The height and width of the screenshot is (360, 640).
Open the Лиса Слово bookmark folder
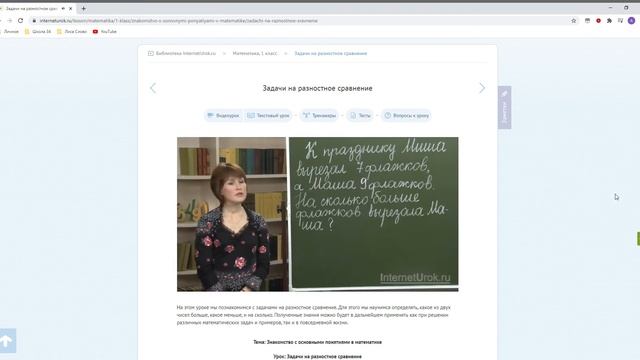pos(72,31)
